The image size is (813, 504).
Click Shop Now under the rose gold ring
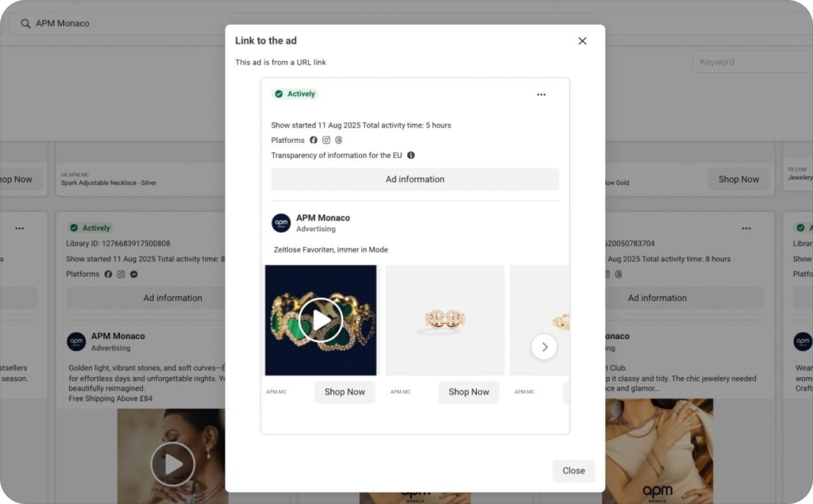click(468, 392)
